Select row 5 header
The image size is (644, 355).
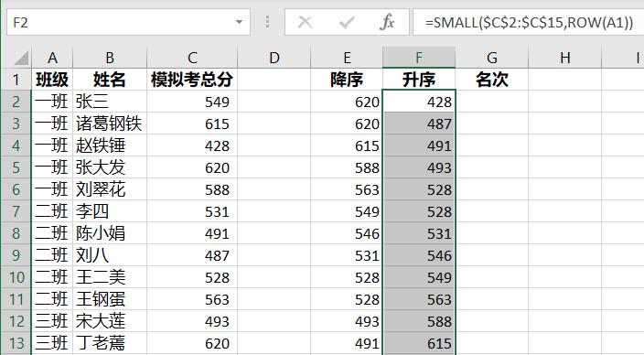click(x=16, y=167)
